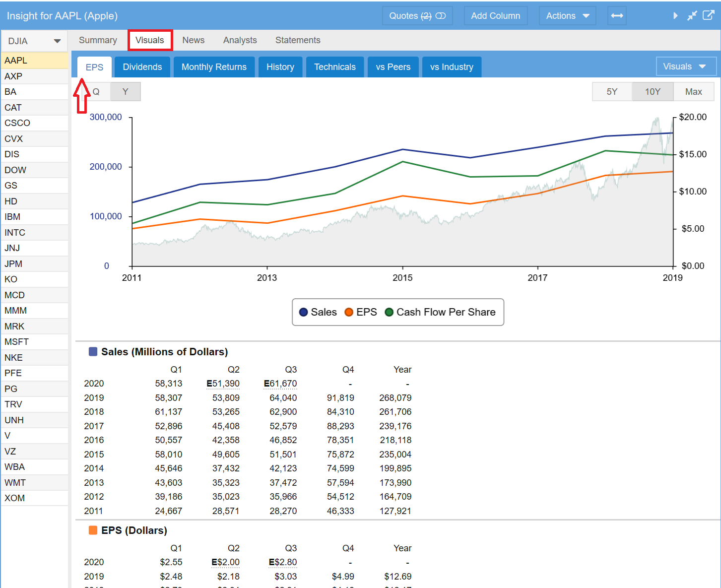
Task: Click the collapse arrows icon in header
Action: [692, 16]
